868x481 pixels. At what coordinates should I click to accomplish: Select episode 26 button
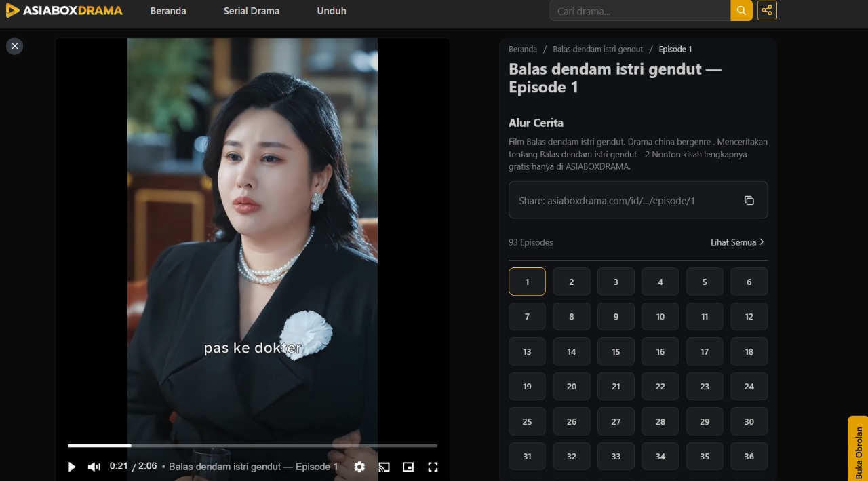click(572, 421)
